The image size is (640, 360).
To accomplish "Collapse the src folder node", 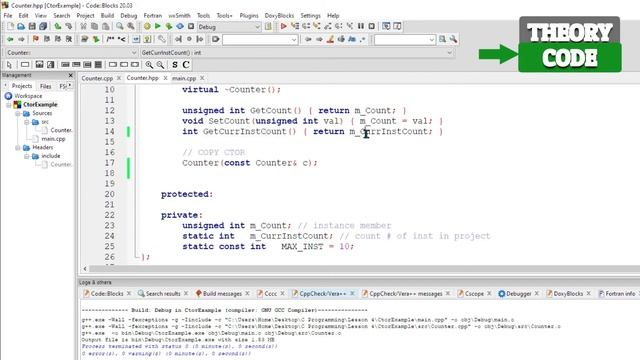I will [x=27, y=122].
